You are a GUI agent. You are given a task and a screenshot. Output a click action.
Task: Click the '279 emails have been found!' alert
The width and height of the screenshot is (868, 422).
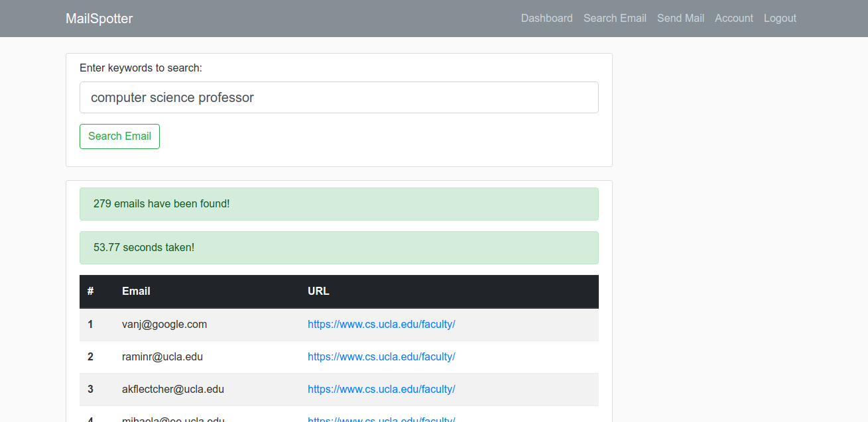point(339,204)
